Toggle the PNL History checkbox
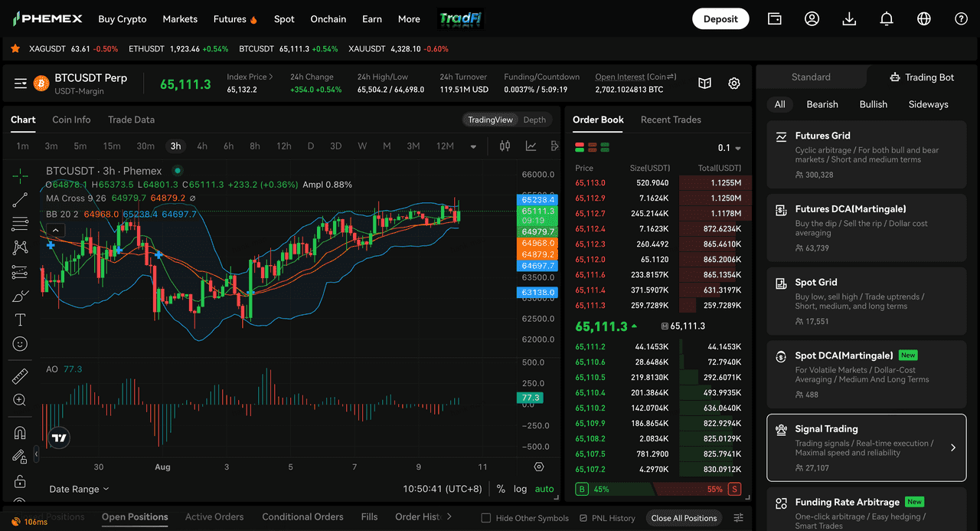 click(x=583, y=518)
